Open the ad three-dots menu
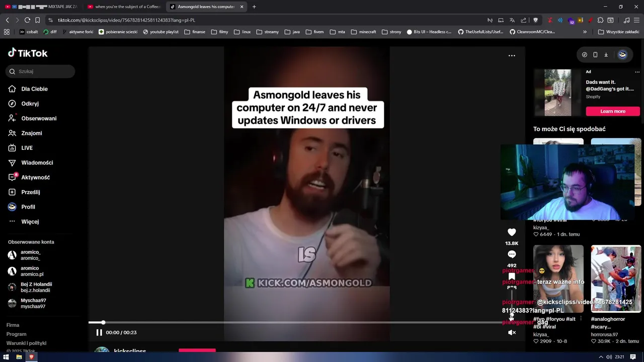 point(637,72)
